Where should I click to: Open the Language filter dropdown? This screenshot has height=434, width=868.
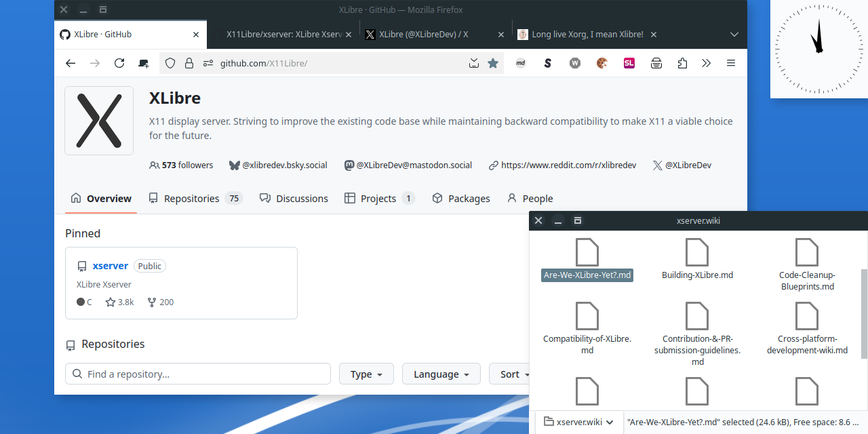coord(441,374)
